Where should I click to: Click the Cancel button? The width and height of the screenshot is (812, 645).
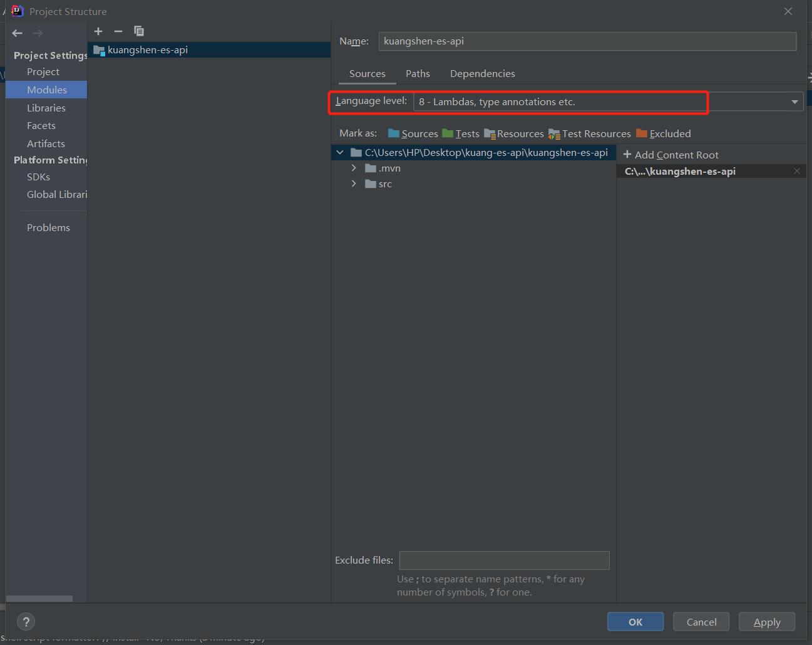tap(701, 622)
